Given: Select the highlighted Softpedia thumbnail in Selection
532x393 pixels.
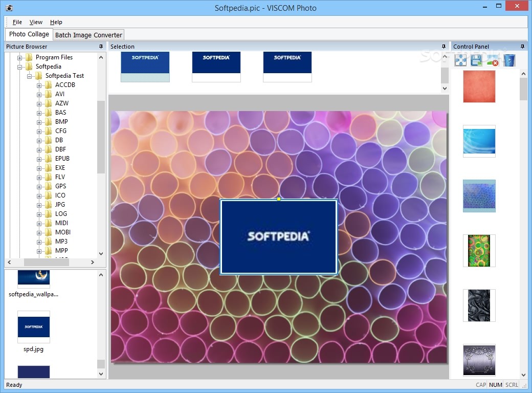Looking at the screenshot, I should coord(145,67).
